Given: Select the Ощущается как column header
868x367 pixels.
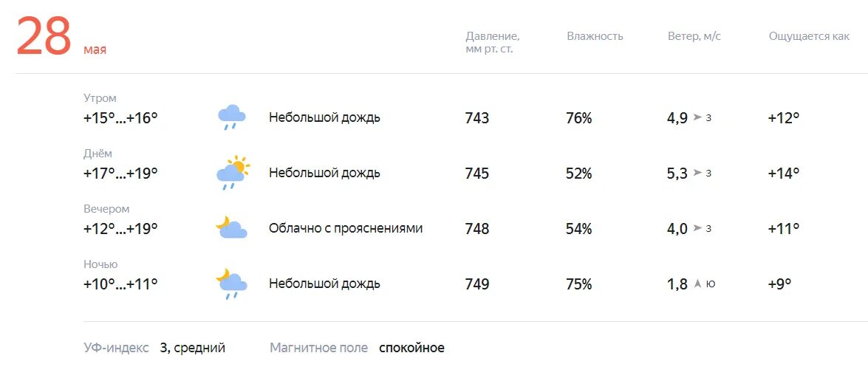Looking at the screenshot, I should pyautogui.click(x=809, y=36).
